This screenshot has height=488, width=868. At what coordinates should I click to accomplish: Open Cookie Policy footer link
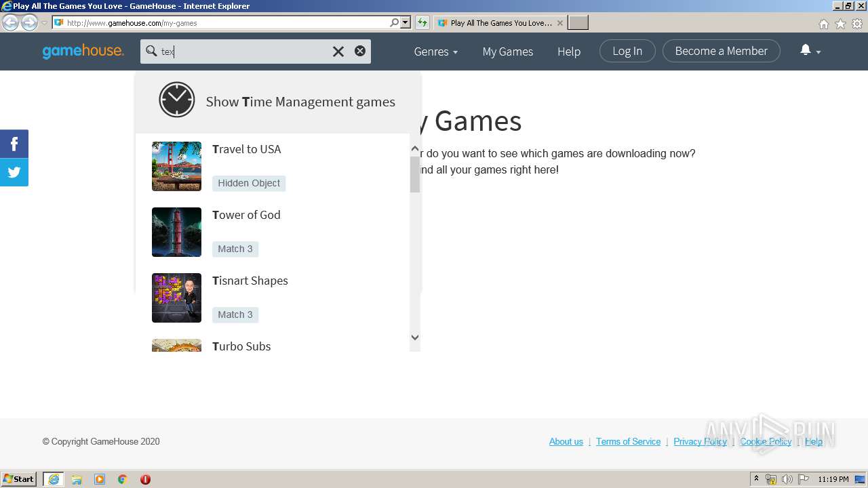[766, 441]
